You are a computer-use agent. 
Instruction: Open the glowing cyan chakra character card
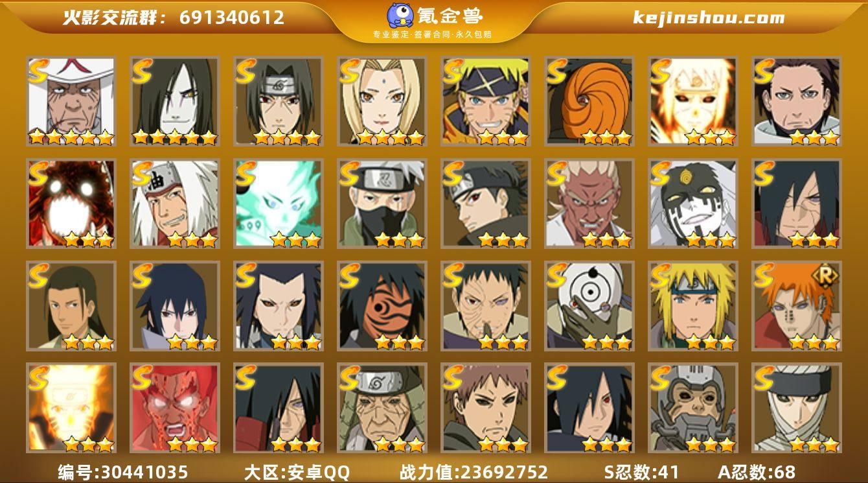[x=279, y=204]
